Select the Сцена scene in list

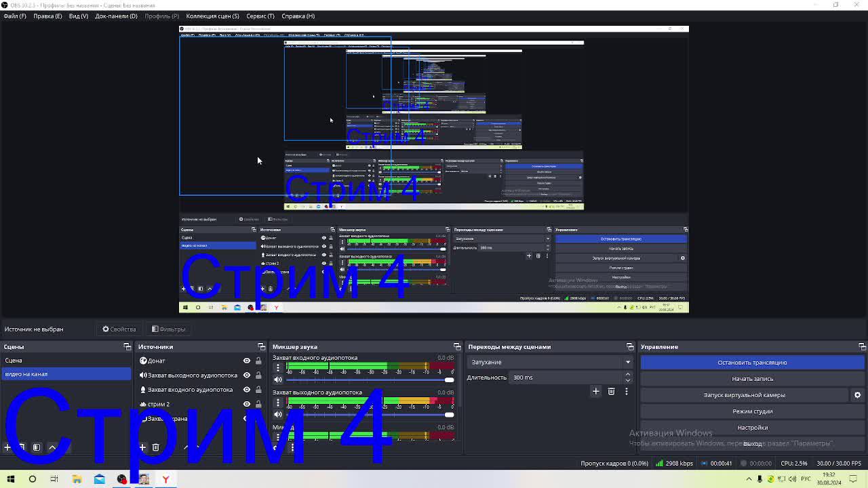(14, 361)
